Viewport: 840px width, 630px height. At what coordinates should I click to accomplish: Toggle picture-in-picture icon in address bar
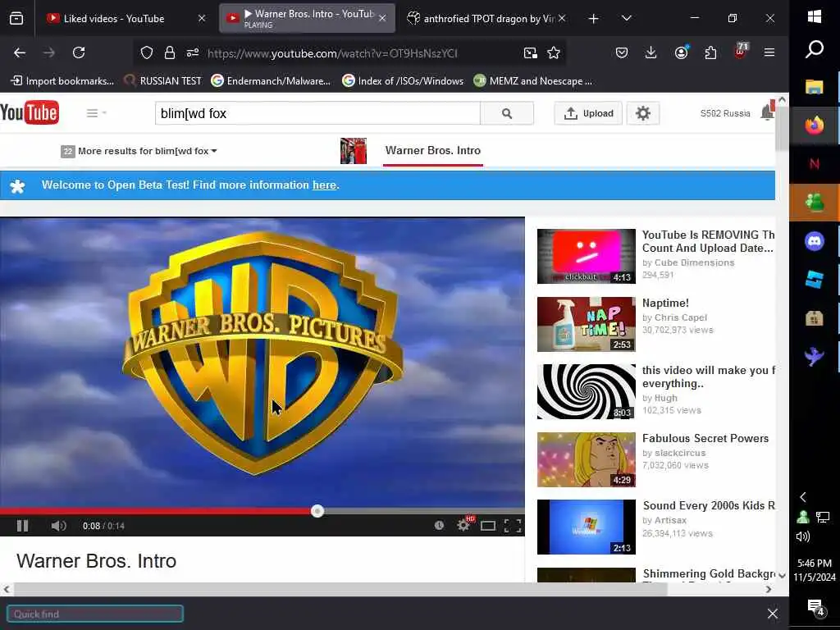(531, 52)
